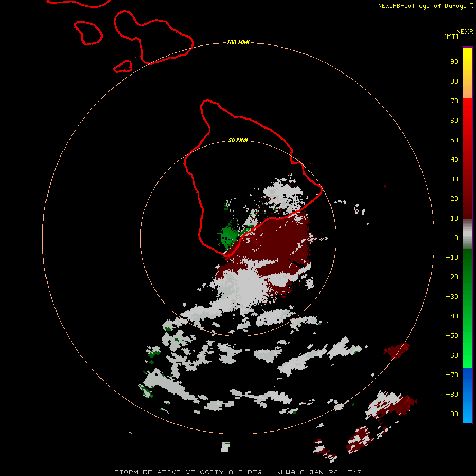Screen dimensions: 476x476
Task: Click the 100 NMI range ring label
Action: (238, 42)
